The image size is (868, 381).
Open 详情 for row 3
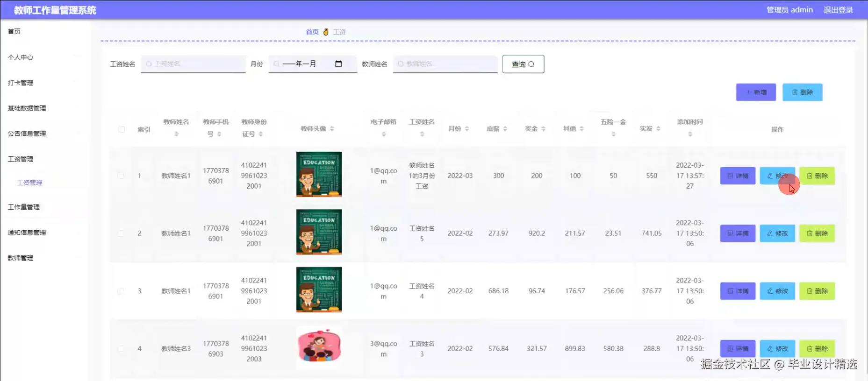click(x=738, y=291)
